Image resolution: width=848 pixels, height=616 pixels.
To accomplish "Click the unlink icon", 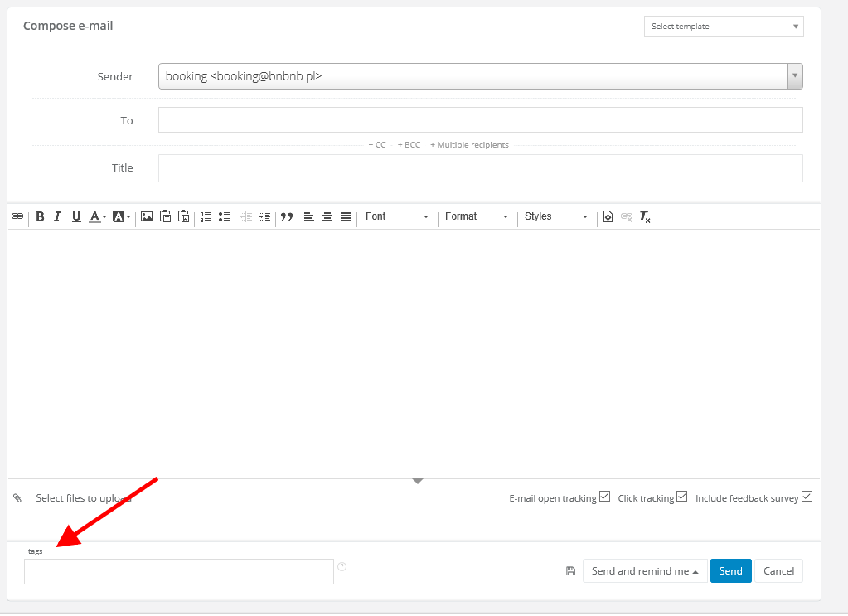I will (627, 216).
